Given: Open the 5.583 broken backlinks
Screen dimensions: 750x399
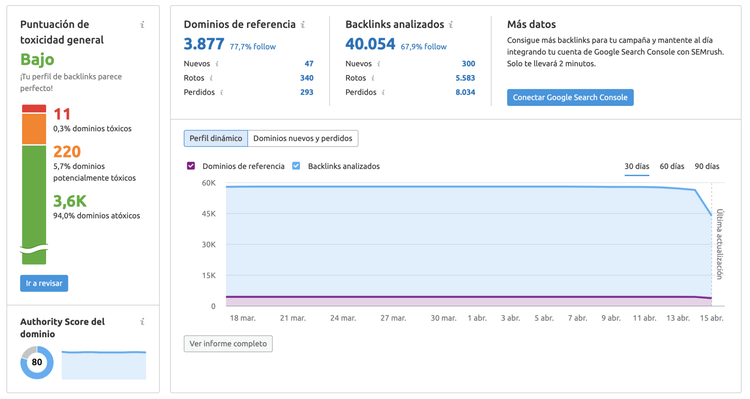Looking at the screenshot, I should pyautogui.click(x=465, y=78).
